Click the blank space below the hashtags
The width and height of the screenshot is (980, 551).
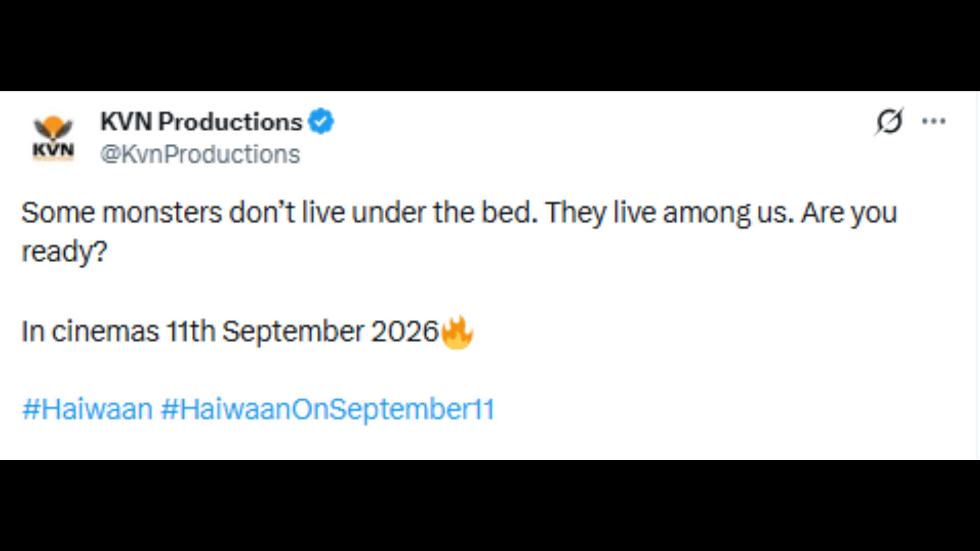pos(490,443)
